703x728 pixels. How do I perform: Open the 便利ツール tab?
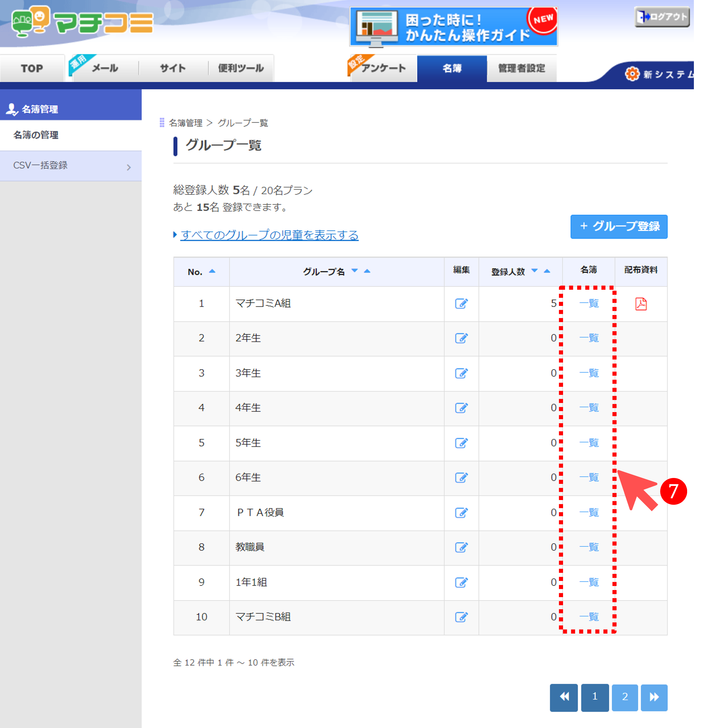click(x=241, y=68)
